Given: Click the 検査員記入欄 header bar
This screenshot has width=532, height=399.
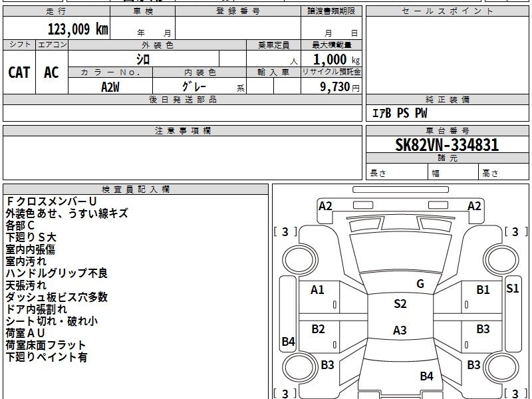Looking at the screenshot, I should point(136,190).
